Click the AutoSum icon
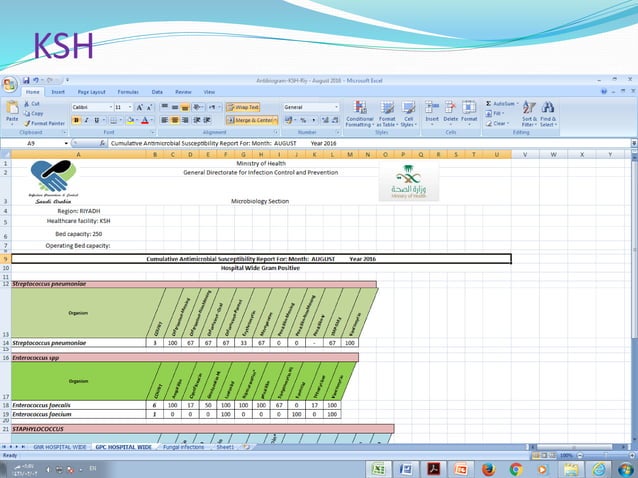The height and width of the screenshot is (478, 638). [x=500, y=103]
